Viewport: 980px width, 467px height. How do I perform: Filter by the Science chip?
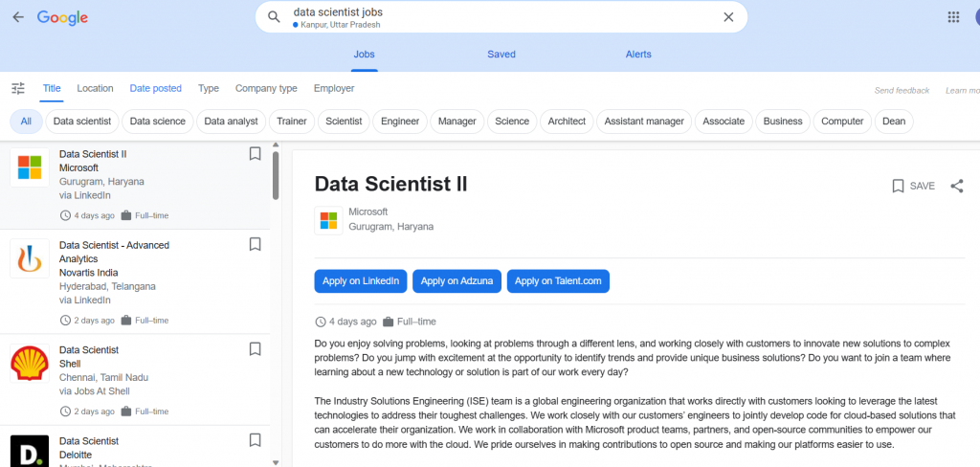[512, 122]
